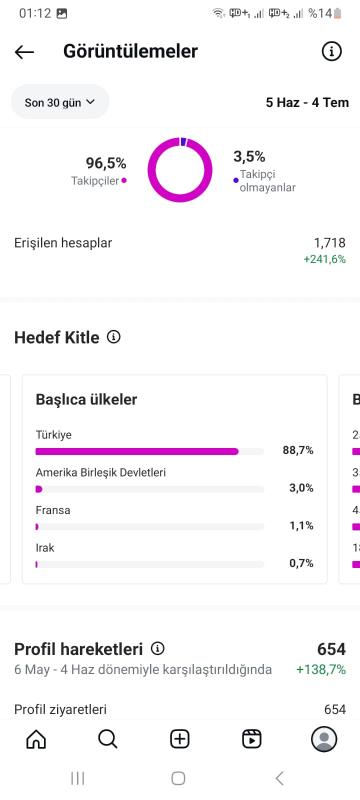Open profile avatar in bottom bar
This screenshot has width=360, height=800.
tap(324, 738)
